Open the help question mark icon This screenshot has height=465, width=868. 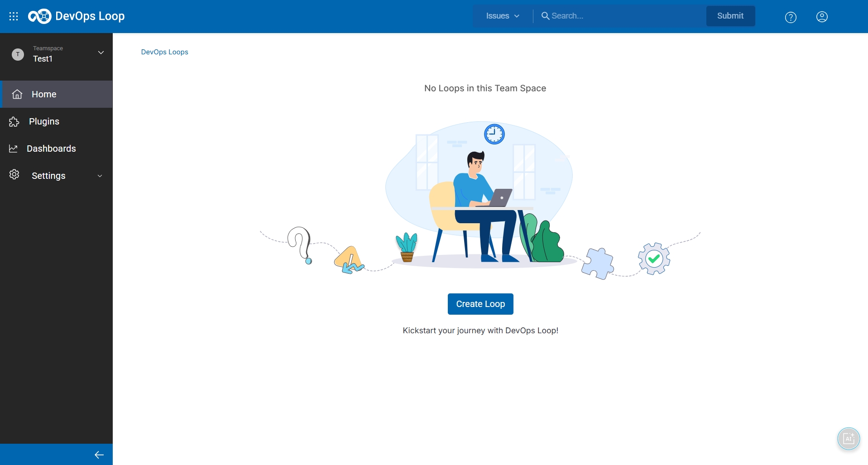pos(791,17)
